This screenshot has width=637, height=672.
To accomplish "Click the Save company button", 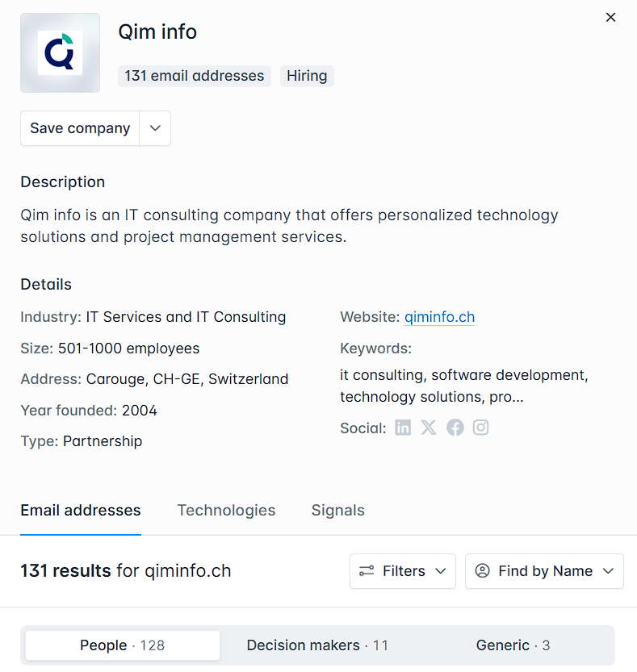I will pos(80,128).
